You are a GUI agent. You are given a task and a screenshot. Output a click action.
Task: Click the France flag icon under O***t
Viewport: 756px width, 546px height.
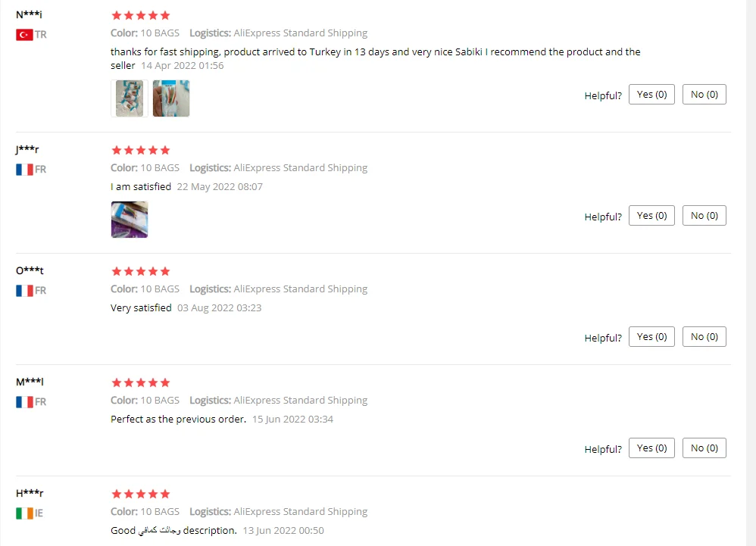[x=24, y=291]
